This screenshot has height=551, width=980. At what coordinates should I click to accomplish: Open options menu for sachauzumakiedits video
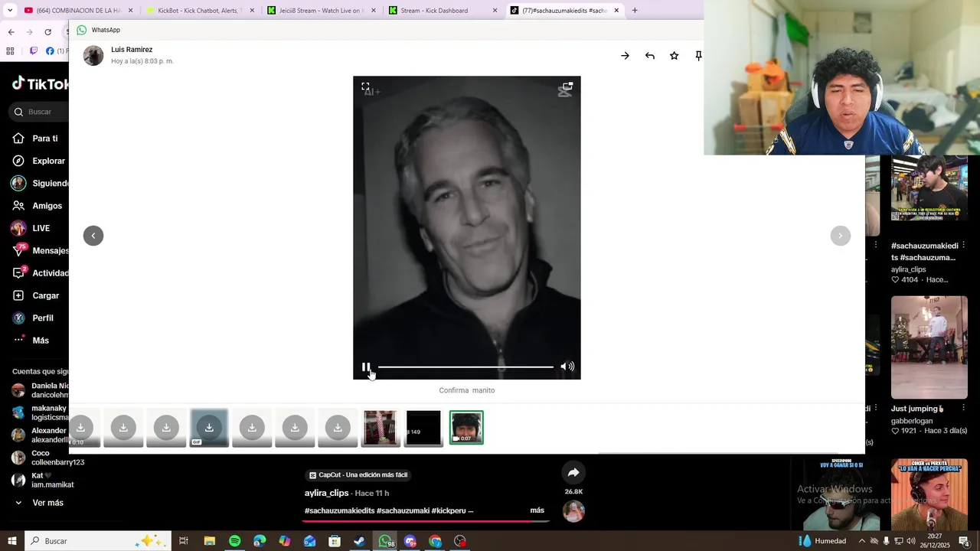[963, 246]
